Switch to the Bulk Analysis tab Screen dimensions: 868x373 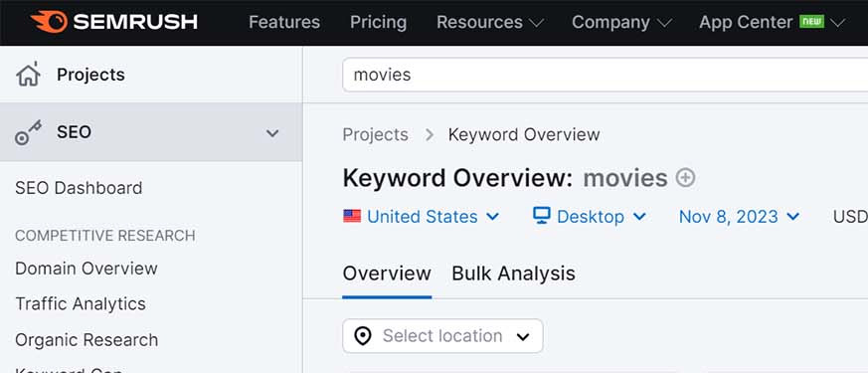tap(513, 274)
